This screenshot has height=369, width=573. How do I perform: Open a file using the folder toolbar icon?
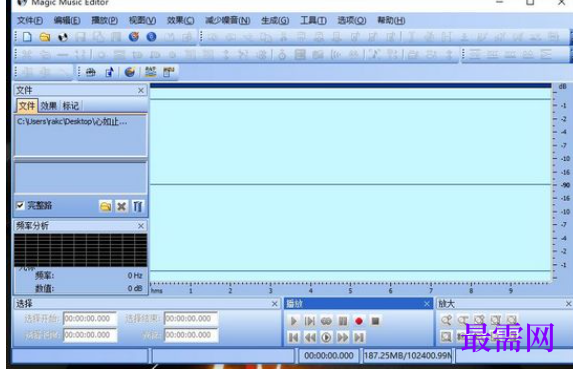tap(45, 37)
